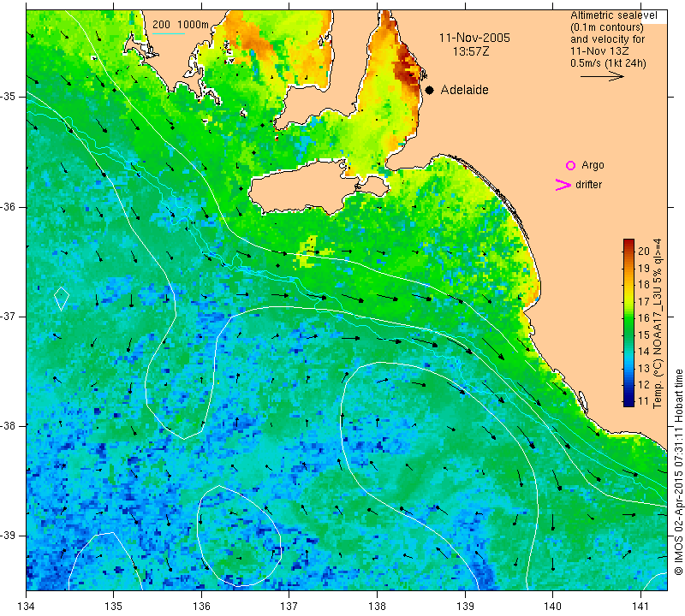
Task: Click the '(0.1m contours)' caption line
Action: click(x=607, y=27)
